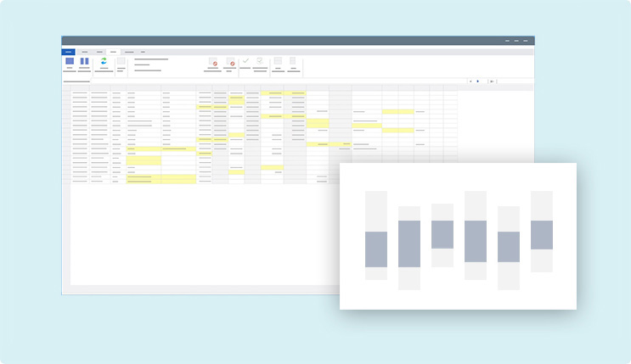This screenshot has width=631, height=364.
Task: Click the solid blue square ribbon icon
Action: 70,61
